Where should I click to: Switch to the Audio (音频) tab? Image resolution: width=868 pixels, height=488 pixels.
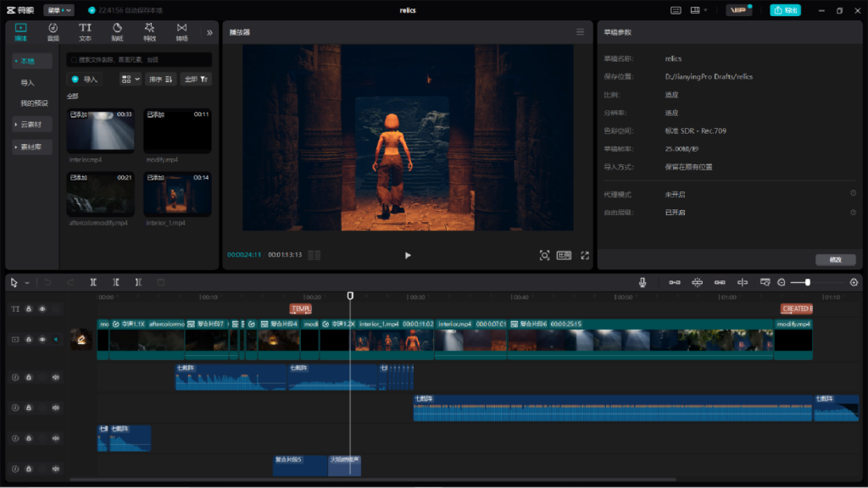(x=53, y=31)
